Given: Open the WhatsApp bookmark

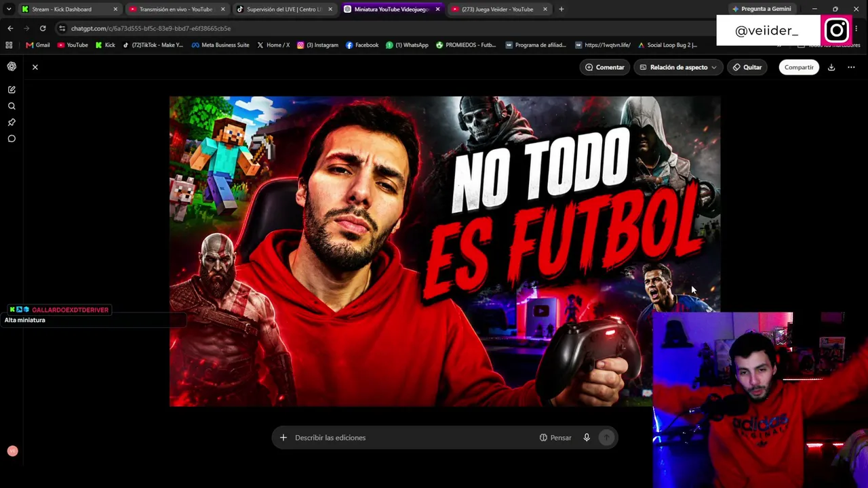Looking at the screenshot, I should 407,45.
